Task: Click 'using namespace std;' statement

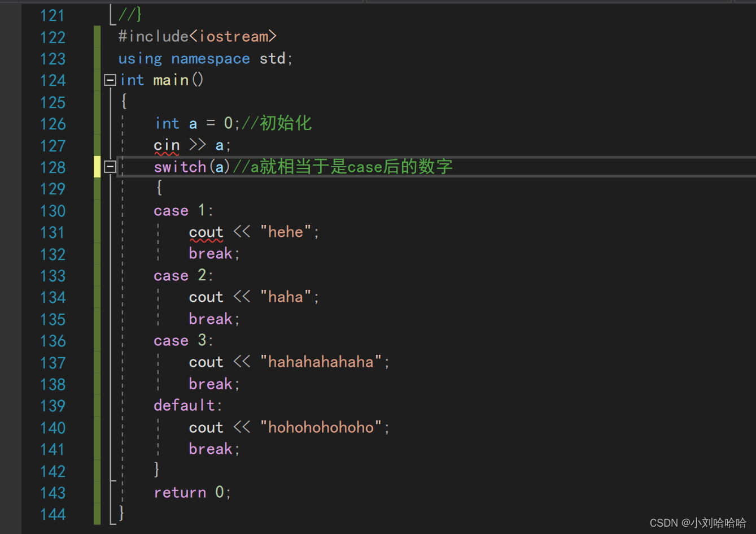Action: point(206,59)
